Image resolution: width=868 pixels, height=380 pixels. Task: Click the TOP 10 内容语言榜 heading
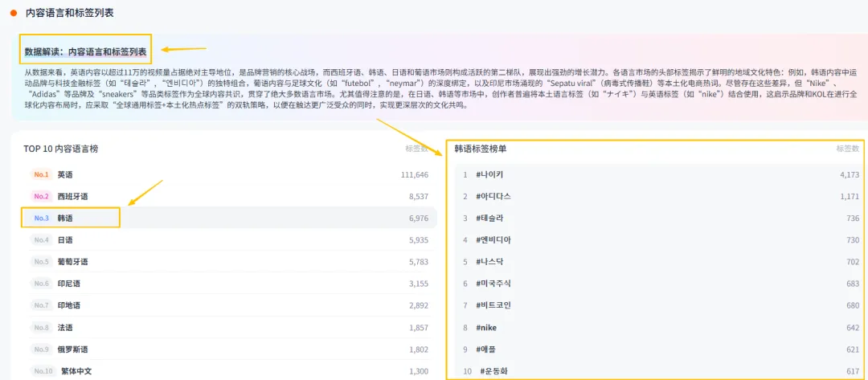[x=61, y=149]
